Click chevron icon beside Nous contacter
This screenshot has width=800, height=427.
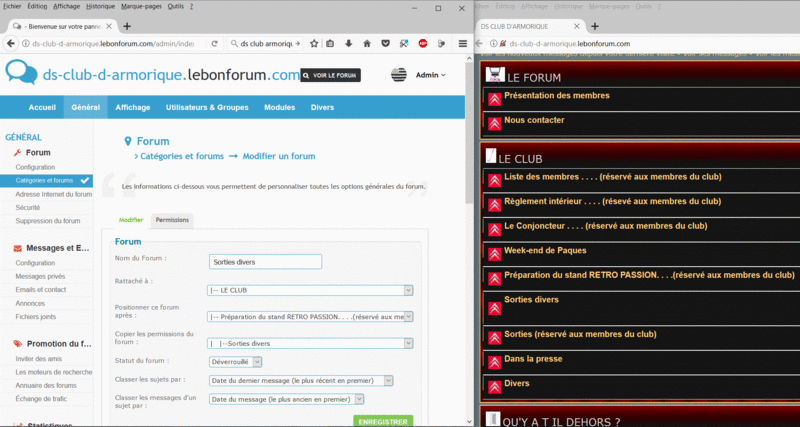click(x=494, y=123)
